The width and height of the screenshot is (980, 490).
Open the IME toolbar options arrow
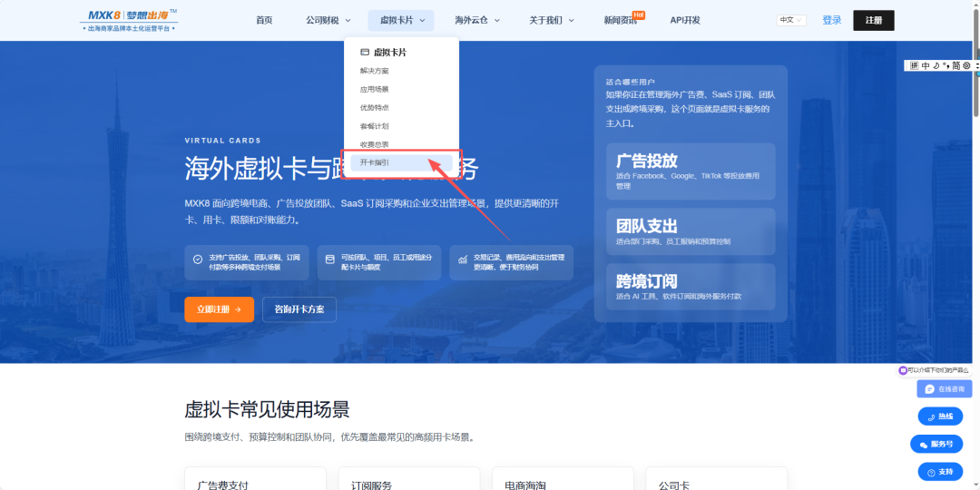tap(975, 65)
